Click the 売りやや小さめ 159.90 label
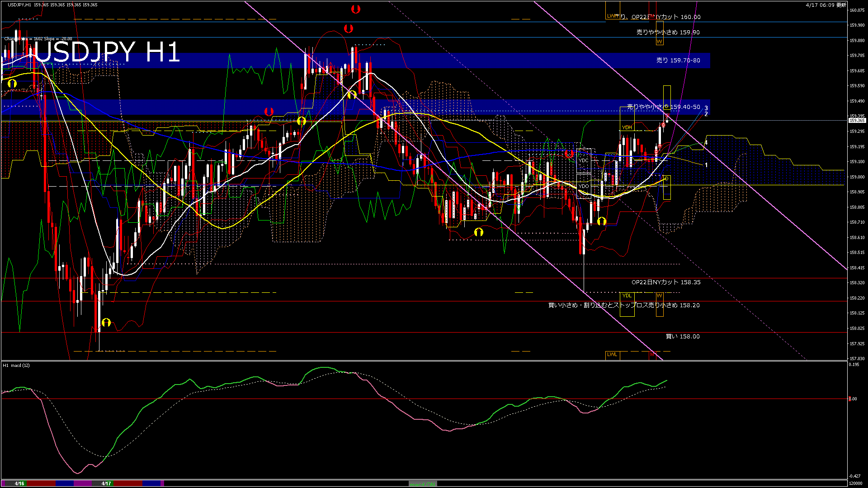The width and height of the screenshot is (868, 488). pos(668,33)
